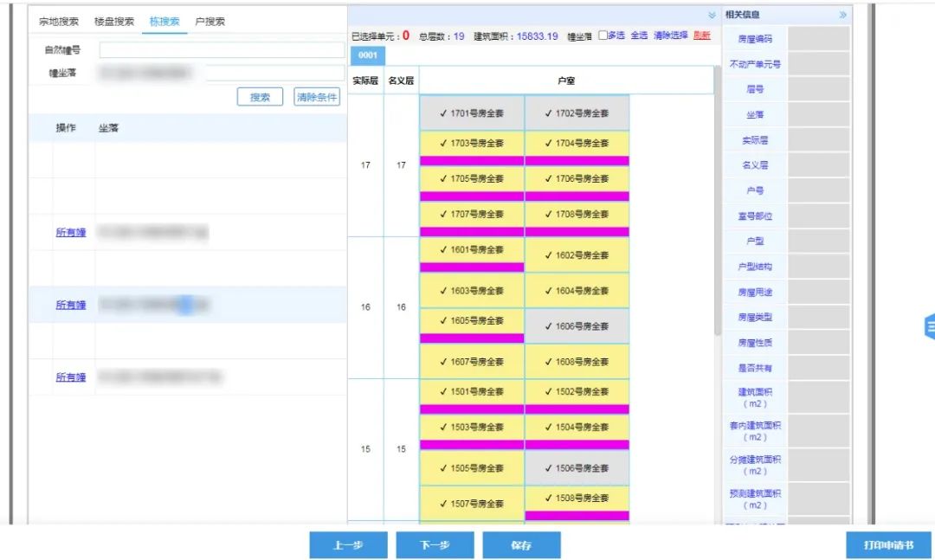This screenshot has height=560, width=935.
Task: Collapse the 相关信息 panel with double-arrow icon
Action: (842, 15)
